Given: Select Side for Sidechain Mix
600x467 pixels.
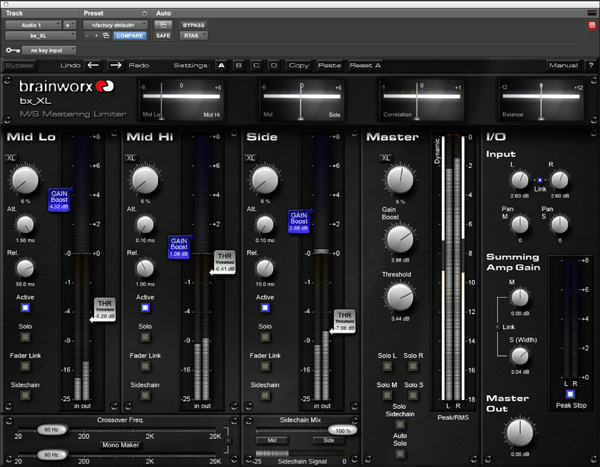Looking at the screenshot, I should 329,440.
